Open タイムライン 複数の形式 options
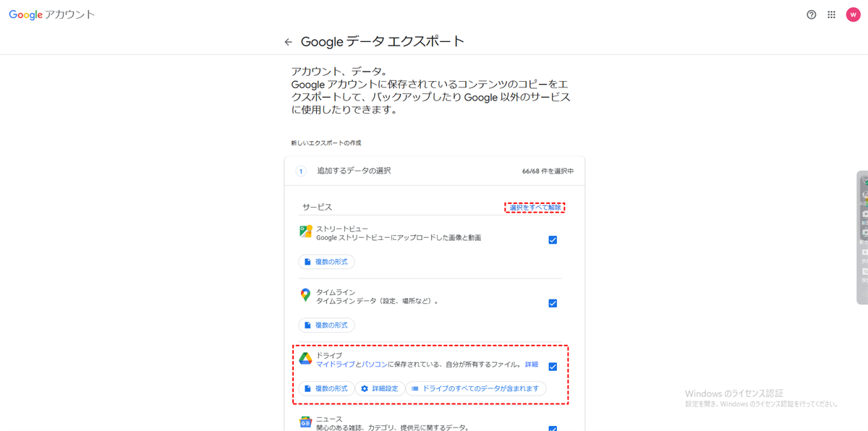868x431 pixels. tap(326, 325)
